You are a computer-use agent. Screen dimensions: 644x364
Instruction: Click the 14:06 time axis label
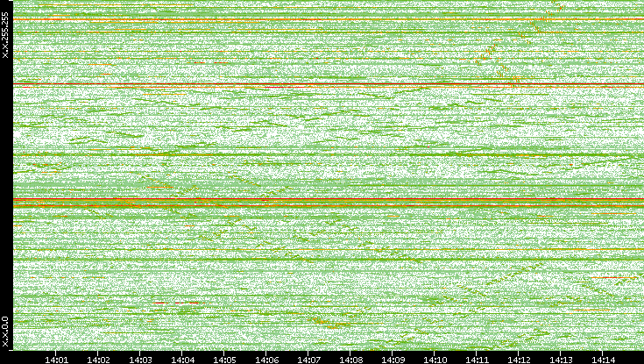click(266, 360)
